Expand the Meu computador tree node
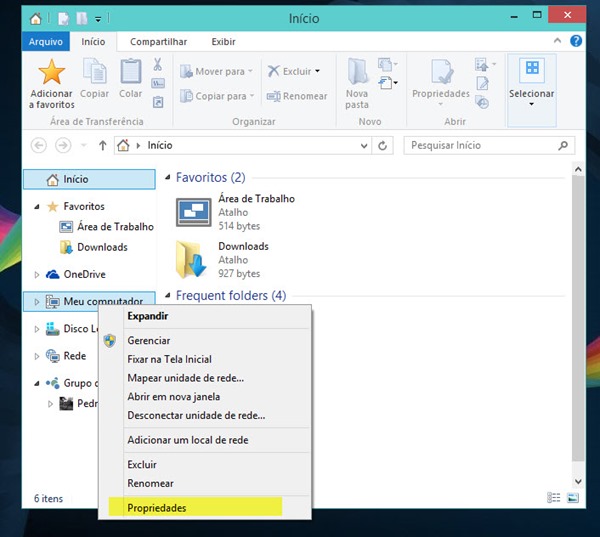The image size is (600, 537). [x=37, y=302]
